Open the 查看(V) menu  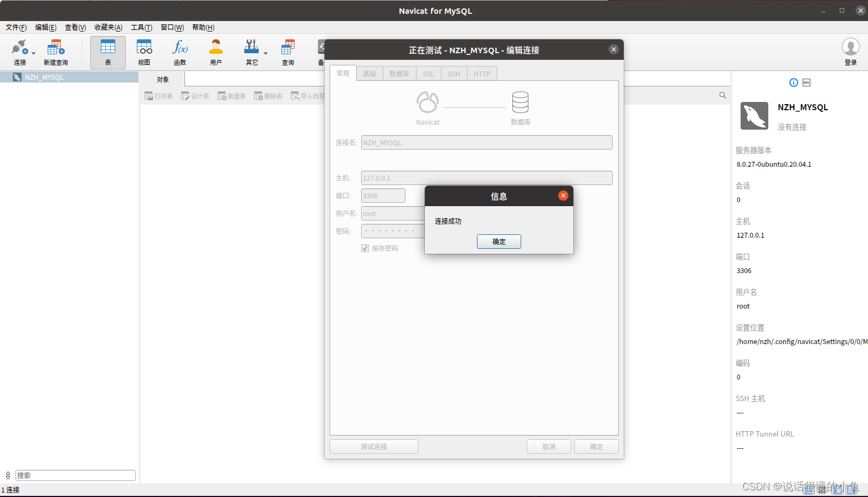point(75,27)
